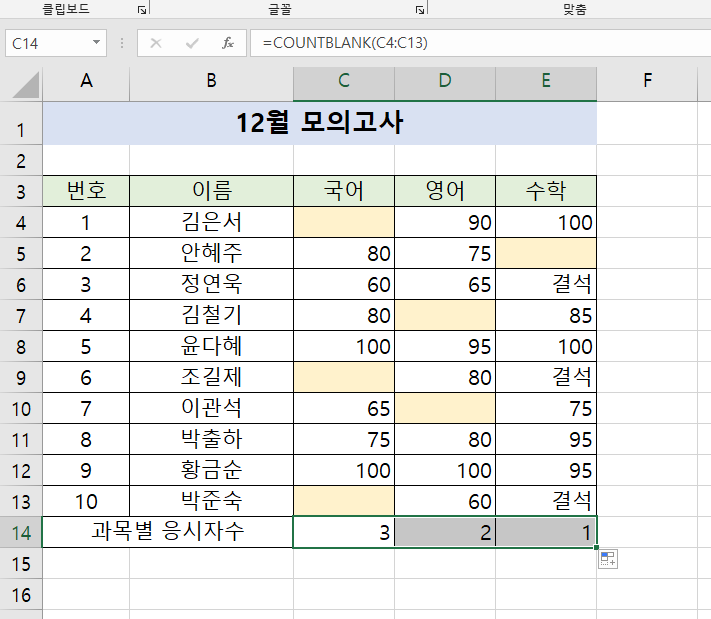The width and height of the screenshot is (711, 619).
Task: Select 윤다혜's 국어 score 100
Action: 344,346
